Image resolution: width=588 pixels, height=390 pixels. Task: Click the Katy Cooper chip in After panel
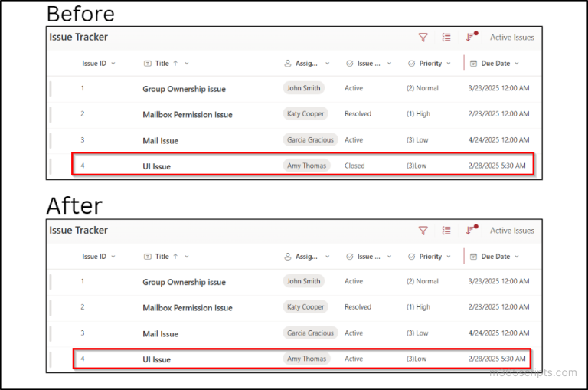[x=305, y=306]
